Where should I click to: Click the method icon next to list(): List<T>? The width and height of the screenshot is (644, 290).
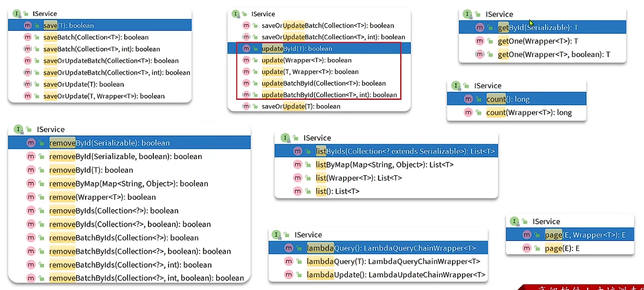click(297, 191)
